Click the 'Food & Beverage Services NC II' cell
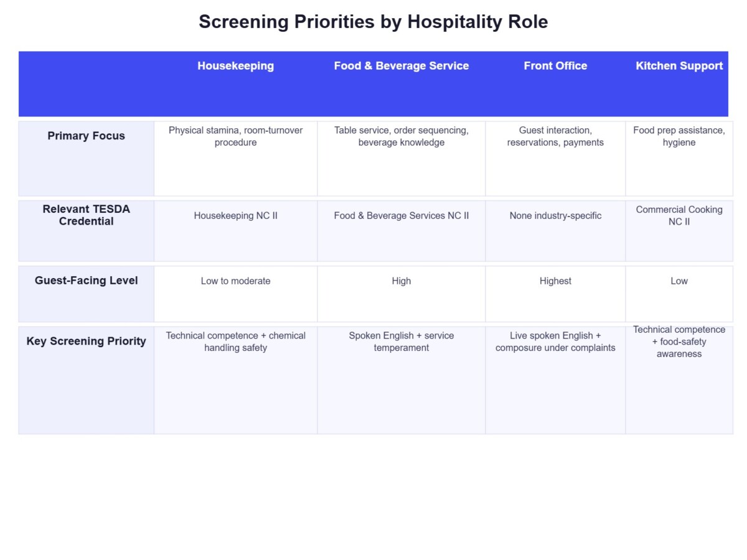 (x=402, y=231)
